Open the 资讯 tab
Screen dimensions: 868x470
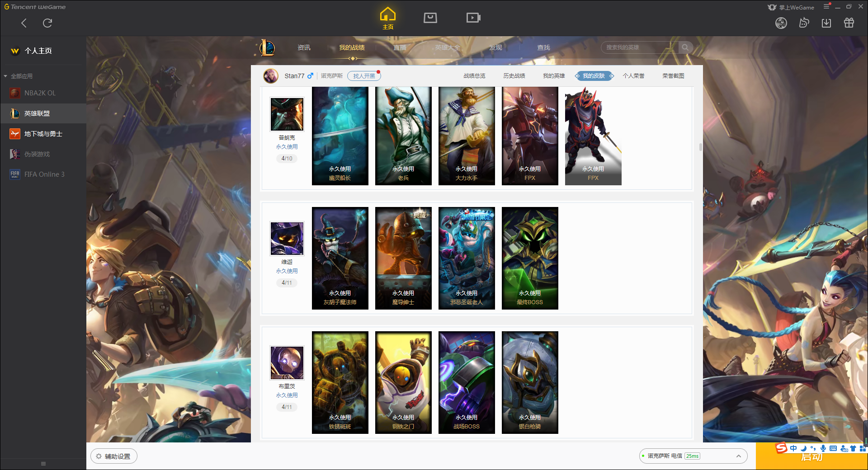coord(304,47)
